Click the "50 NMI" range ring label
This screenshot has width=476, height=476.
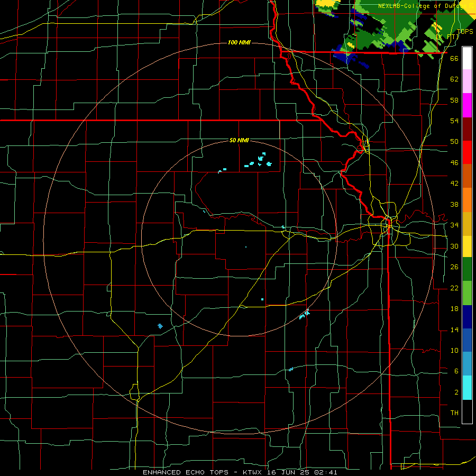tap(239, 140)
